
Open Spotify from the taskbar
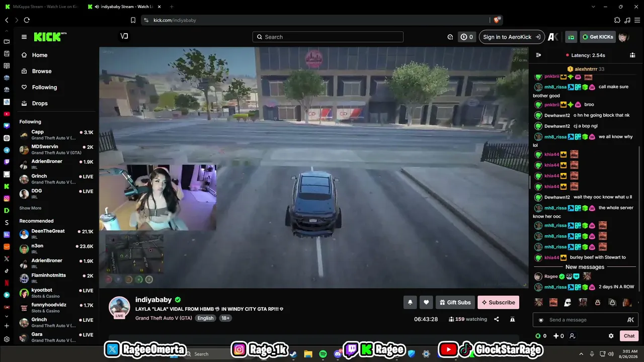[323, 354]
